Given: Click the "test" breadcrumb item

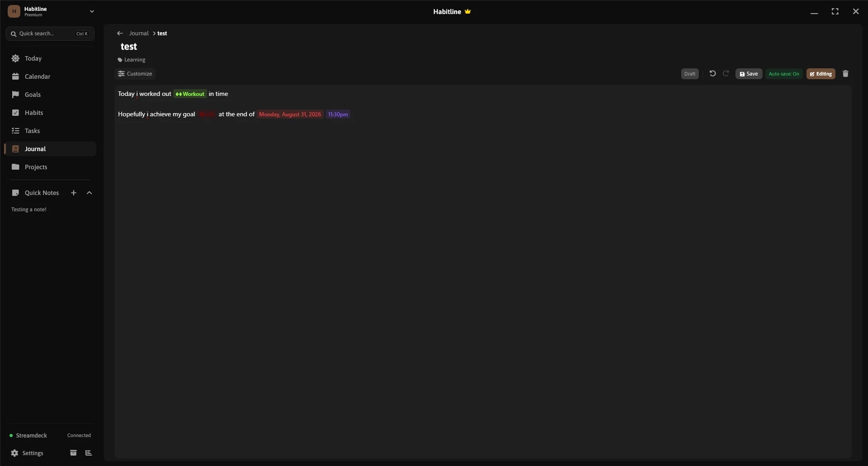Looking at the screenshot, I should tap(162, 33).
